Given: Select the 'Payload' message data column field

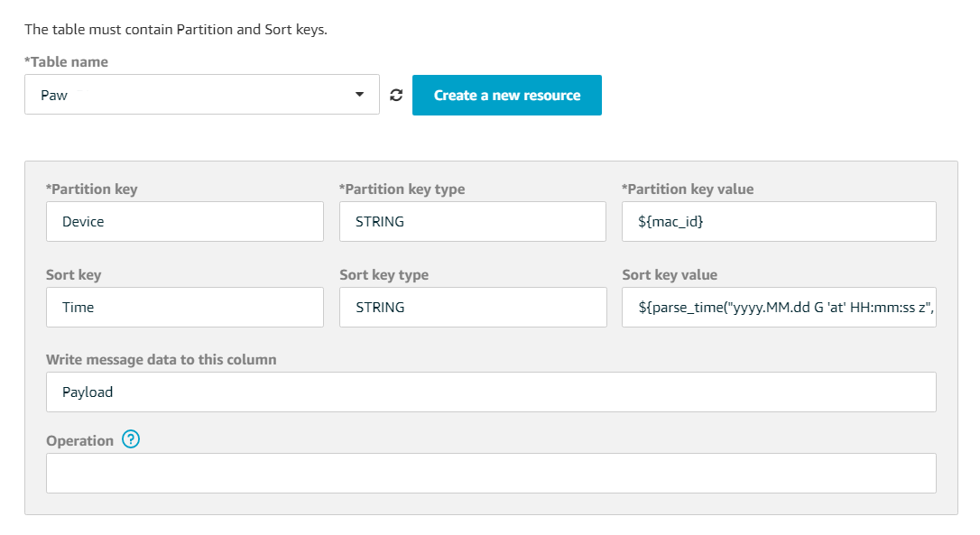Looking at the screenshot, I should click(x=491, y=392).
